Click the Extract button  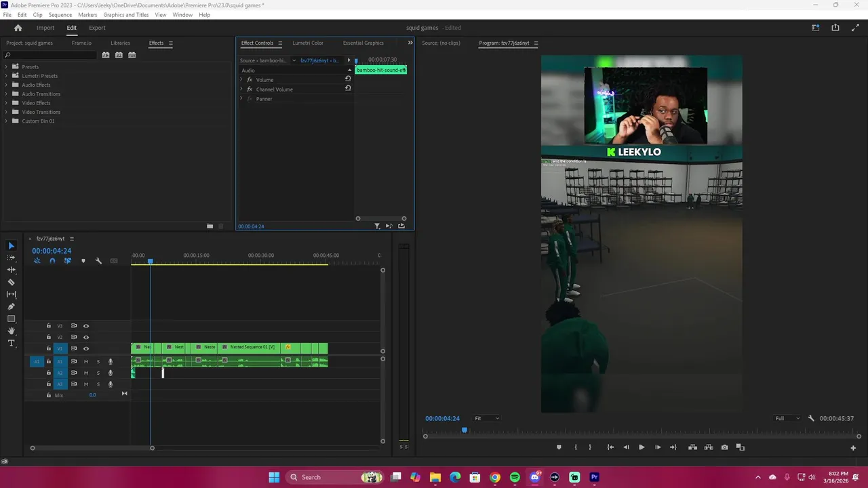(709, 447)
